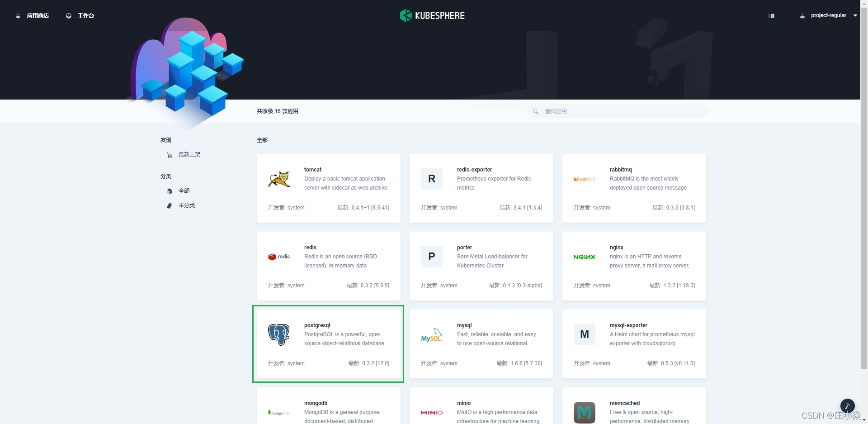Click the memcached M logo
This screenshot has height=424, width=868.
click(x=585, y=412)
